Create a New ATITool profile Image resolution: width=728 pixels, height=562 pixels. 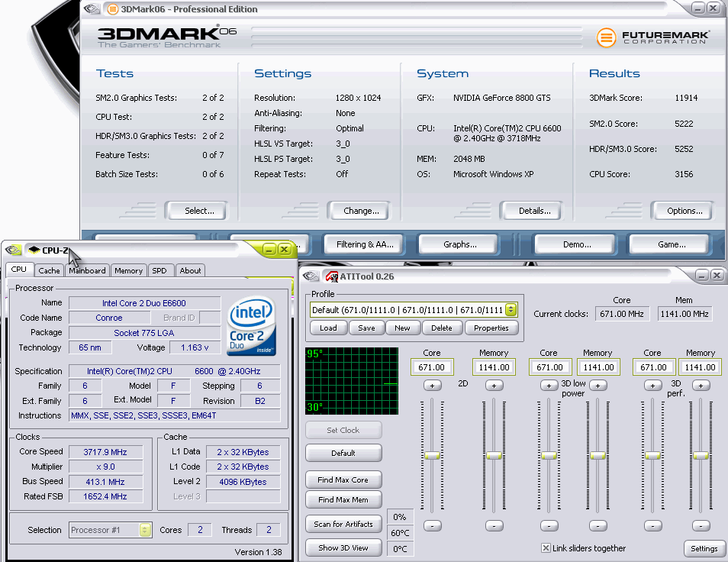pyautogui.click(x=402, y=328)
